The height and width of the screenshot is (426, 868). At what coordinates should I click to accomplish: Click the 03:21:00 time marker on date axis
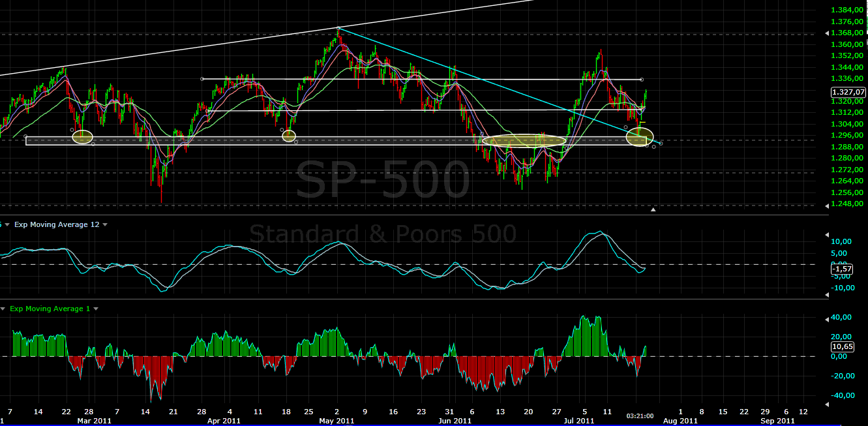pos(640,415)
